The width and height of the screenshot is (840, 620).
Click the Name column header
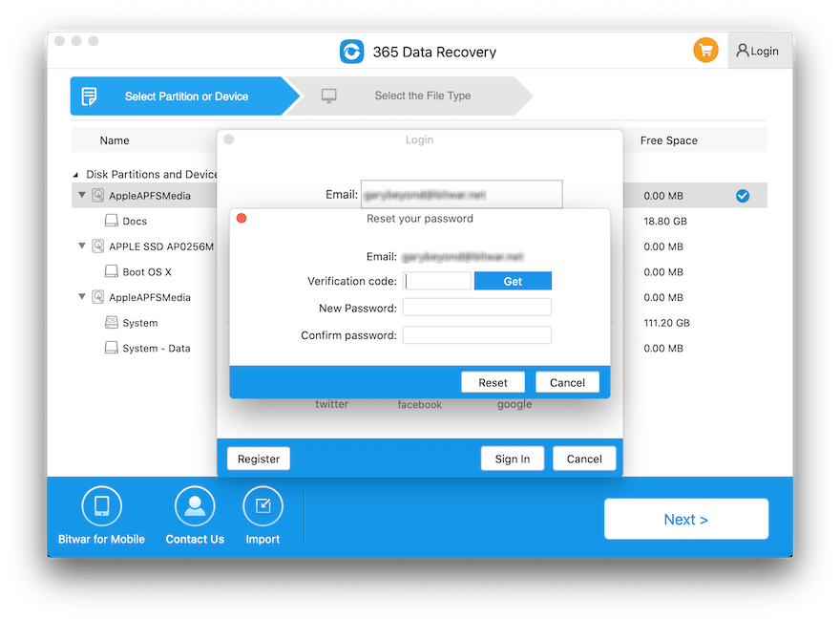point(115,140)
